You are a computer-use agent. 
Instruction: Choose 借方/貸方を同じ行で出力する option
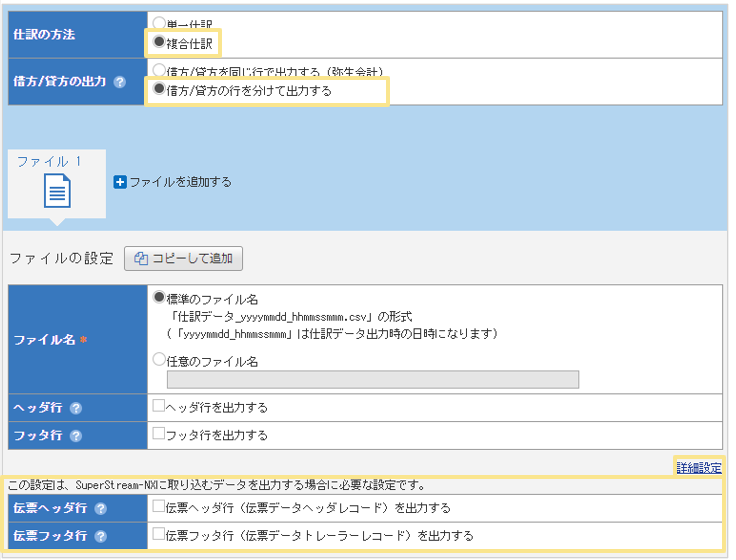pos(158,71)
